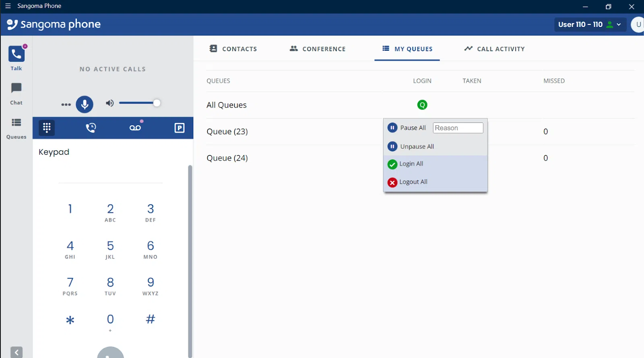Viewport: 644px width, 358px height.
Task: Dial digit 6 MNO on keypad
Action: pyautogui.click(x=151, y=250)
